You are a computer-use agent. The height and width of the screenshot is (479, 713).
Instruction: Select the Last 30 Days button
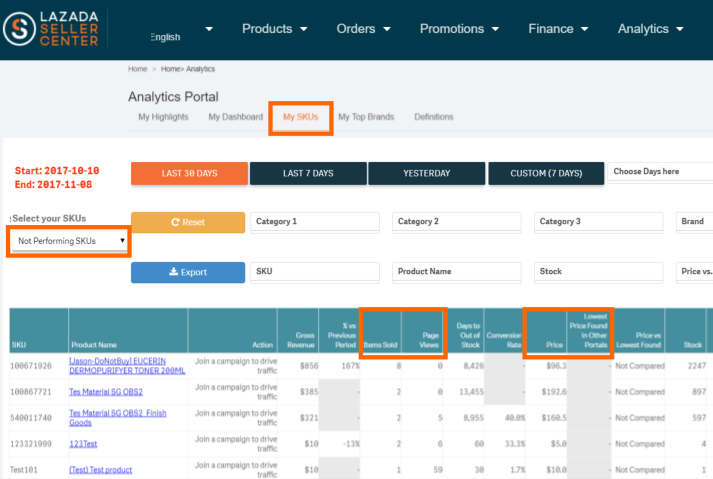[x=189, y=173]
